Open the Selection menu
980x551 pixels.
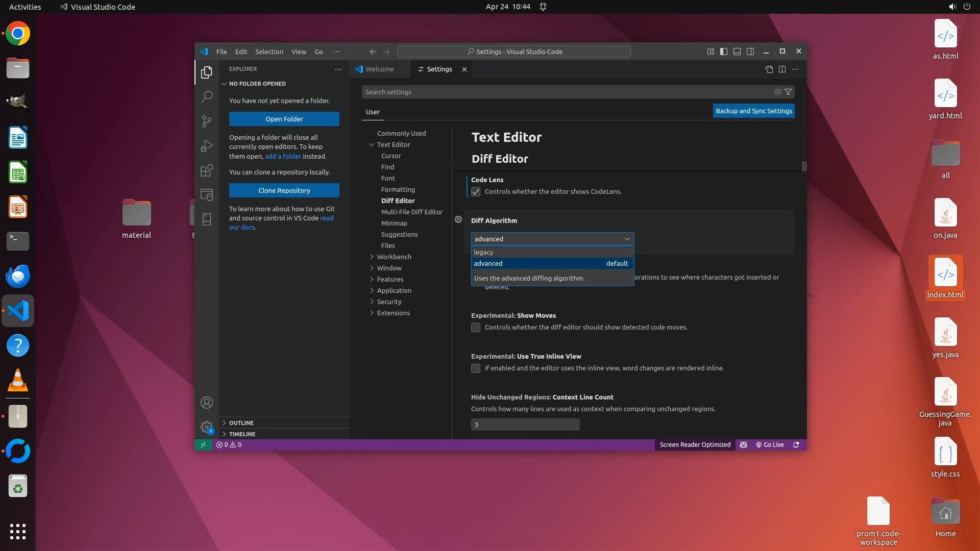pos(269,52)
